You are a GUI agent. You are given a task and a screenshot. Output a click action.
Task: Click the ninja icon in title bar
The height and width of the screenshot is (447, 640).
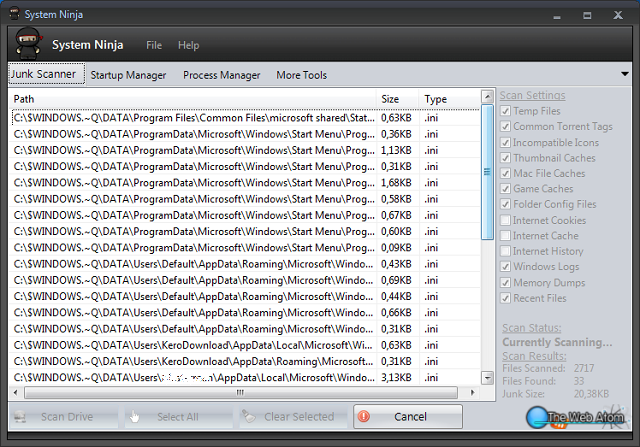pyautogui.click(x=14, y=13)
